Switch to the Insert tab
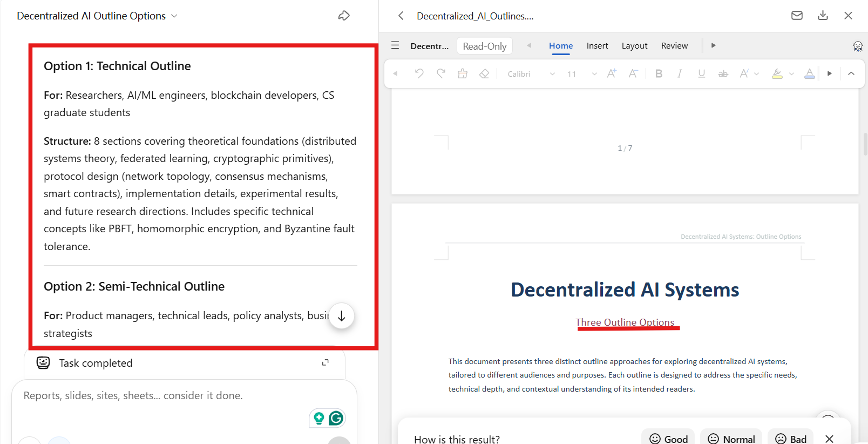The height and width of the screenshot is (444, 868). click(597, 46)
